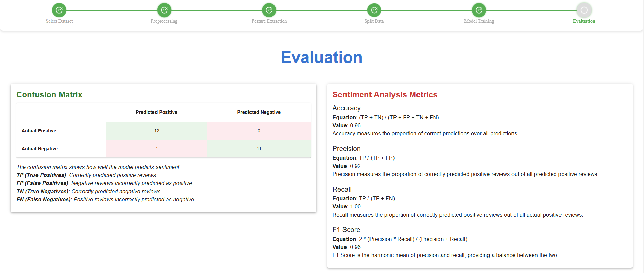Select the Split Data step label

tap(374, 21)
